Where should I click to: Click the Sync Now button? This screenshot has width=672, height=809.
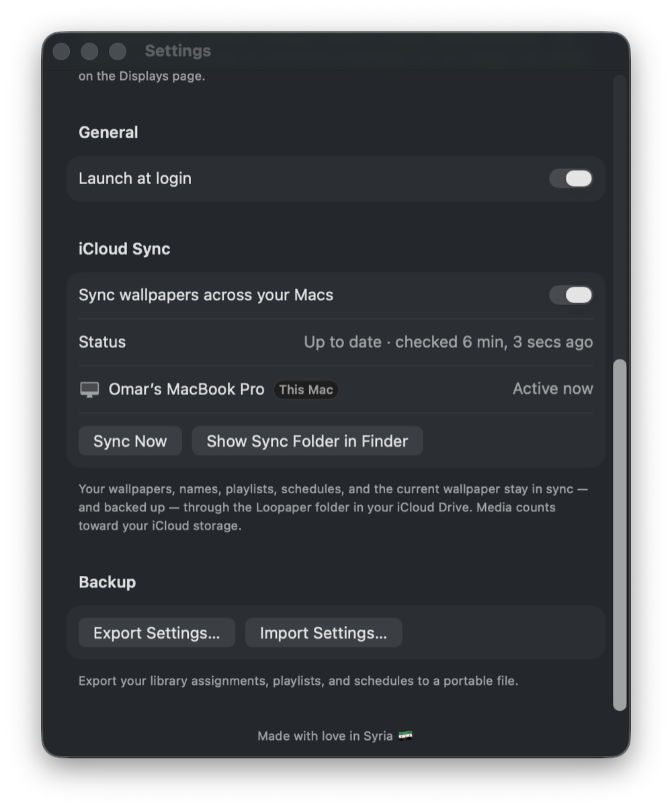pos(130,441)
